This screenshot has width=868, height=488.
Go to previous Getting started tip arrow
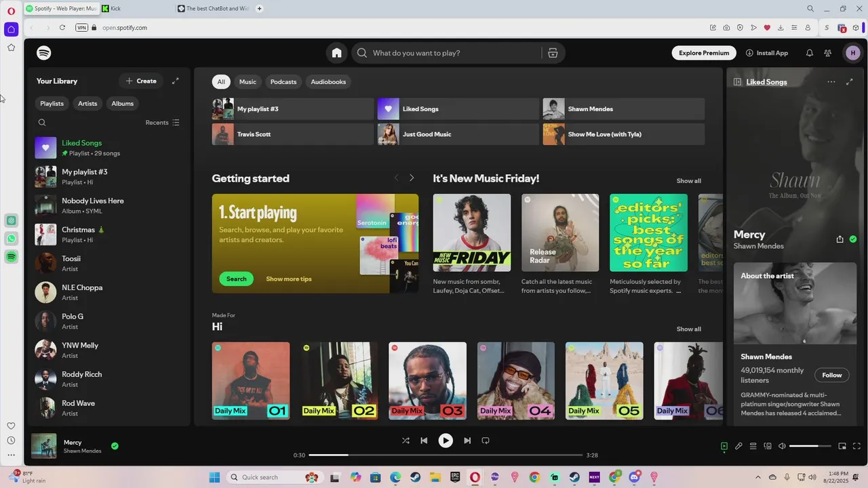[x=397, y=178]
